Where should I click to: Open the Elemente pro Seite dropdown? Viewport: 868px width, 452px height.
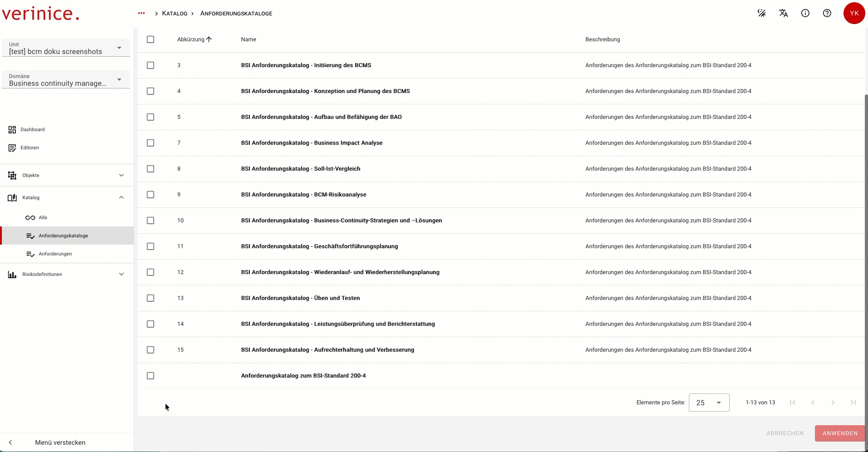coord(709,403)
